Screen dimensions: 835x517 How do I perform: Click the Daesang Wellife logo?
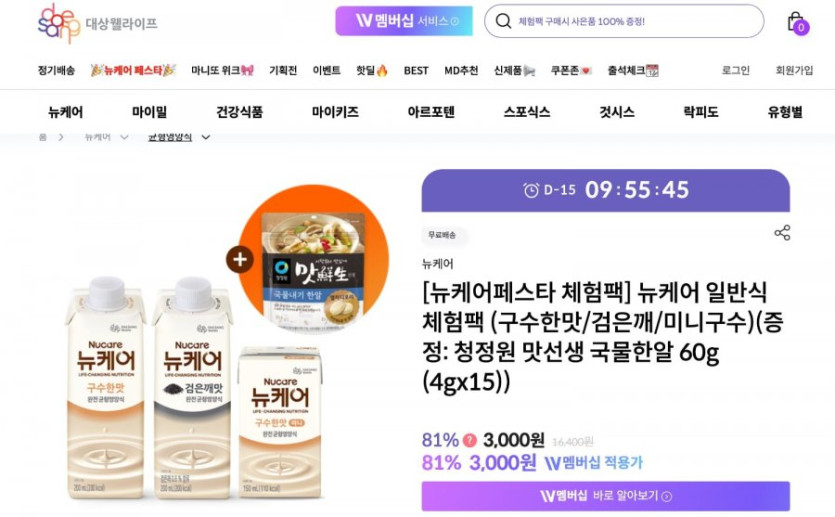[97, 23]
